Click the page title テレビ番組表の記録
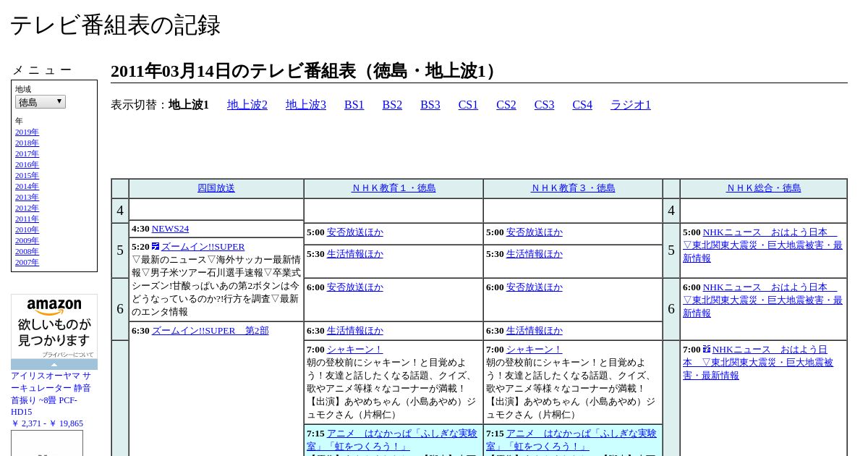Screen dimensions: 868x456 pos(115,25)
